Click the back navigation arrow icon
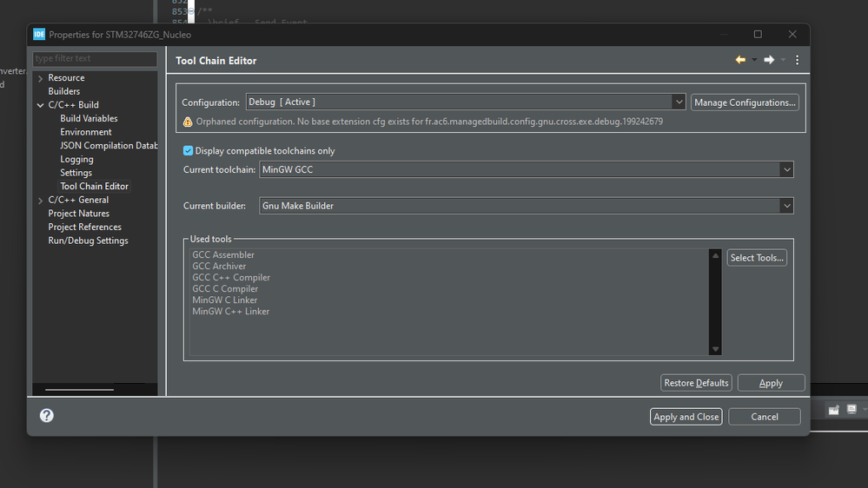Screen dimensions: 868x488 pos(740,60)
